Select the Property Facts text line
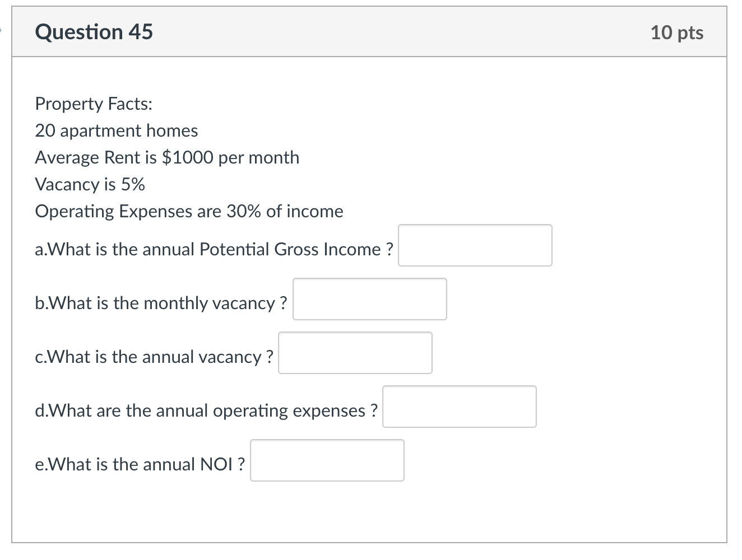The image size is (742, 560). [x=94, y=104]
